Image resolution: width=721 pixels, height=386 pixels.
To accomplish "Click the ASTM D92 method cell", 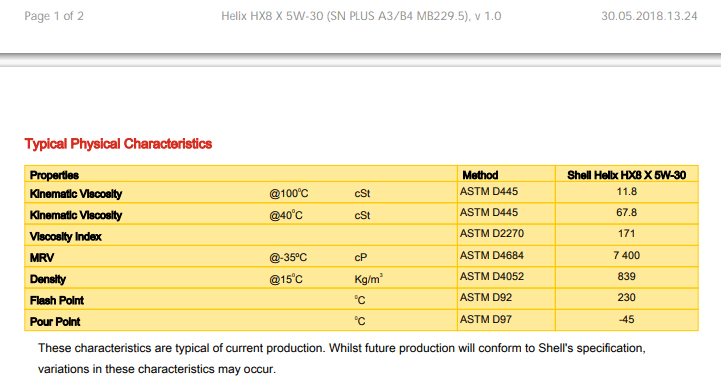I will tap(486, 298).
